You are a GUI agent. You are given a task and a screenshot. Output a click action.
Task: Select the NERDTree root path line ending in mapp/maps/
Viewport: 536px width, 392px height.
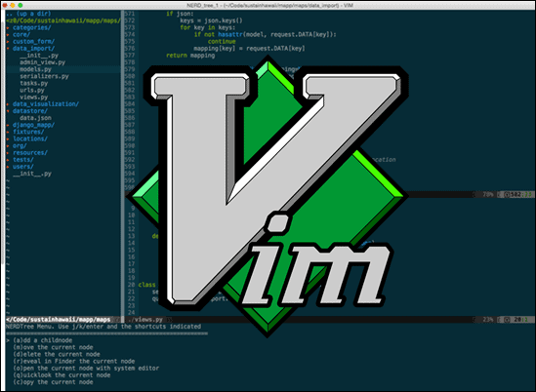pyautogui.click(x=63, y=20)
